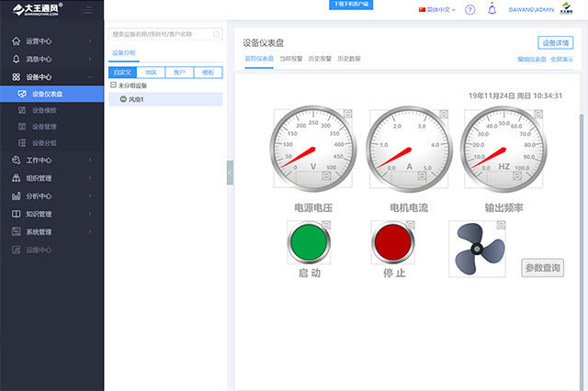Click the fan propeller icon
Screen dimensions: 588x391
pyautogui.click(x=477, y=248)
